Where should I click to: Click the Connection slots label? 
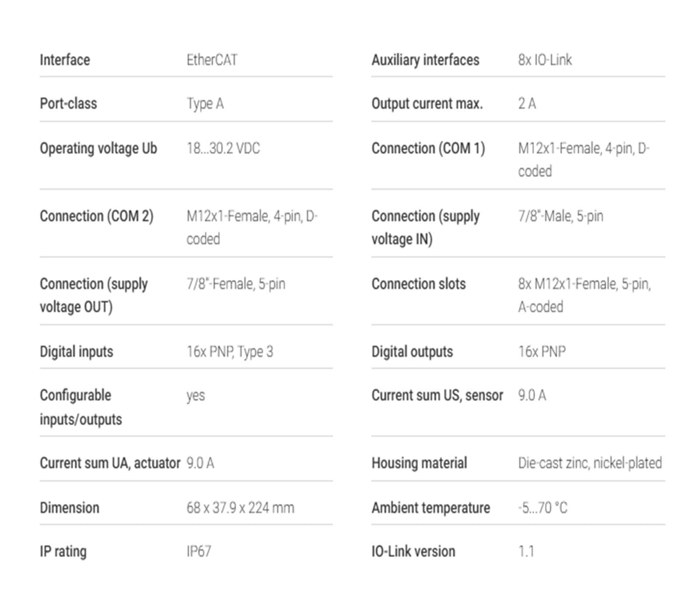(x=418, y=284)
